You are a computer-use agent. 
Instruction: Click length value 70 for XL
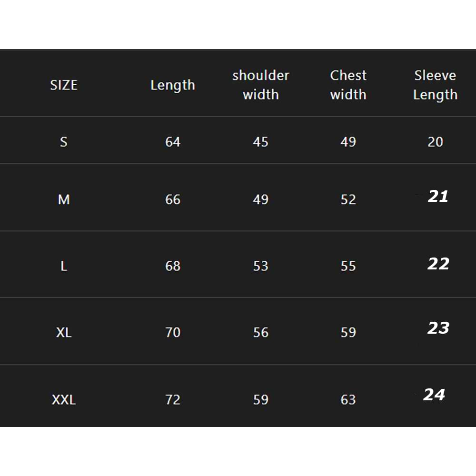173,332
